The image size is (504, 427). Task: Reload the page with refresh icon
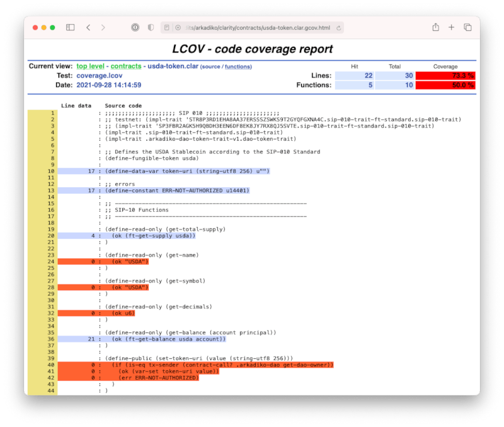(x=338, y=28)
